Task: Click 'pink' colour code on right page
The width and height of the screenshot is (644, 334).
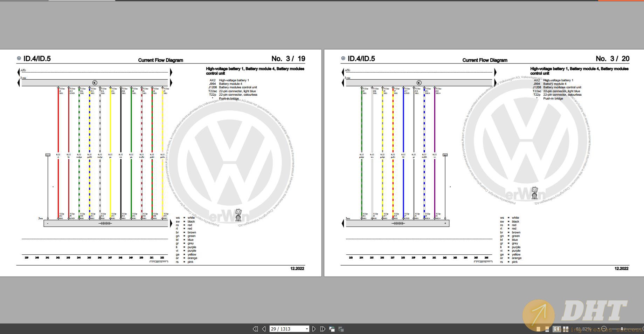Action: point(514,262)
